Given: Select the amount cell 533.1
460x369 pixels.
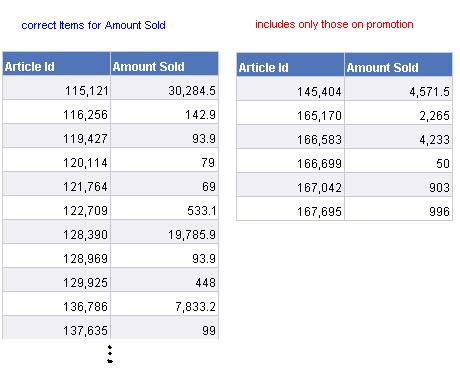Looking at the screenshot, I should pos(164,208).
